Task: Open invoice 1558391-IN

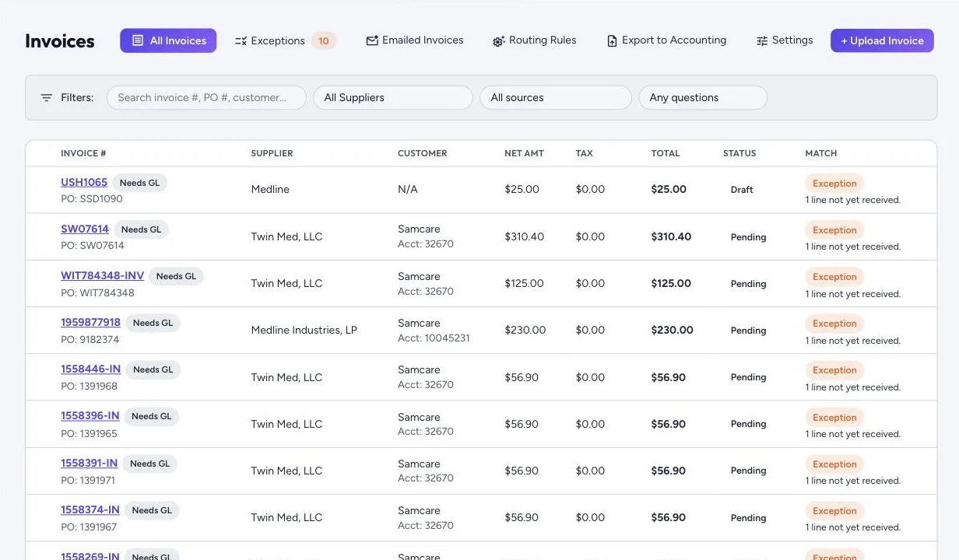Action: click(x=89, y=463)
